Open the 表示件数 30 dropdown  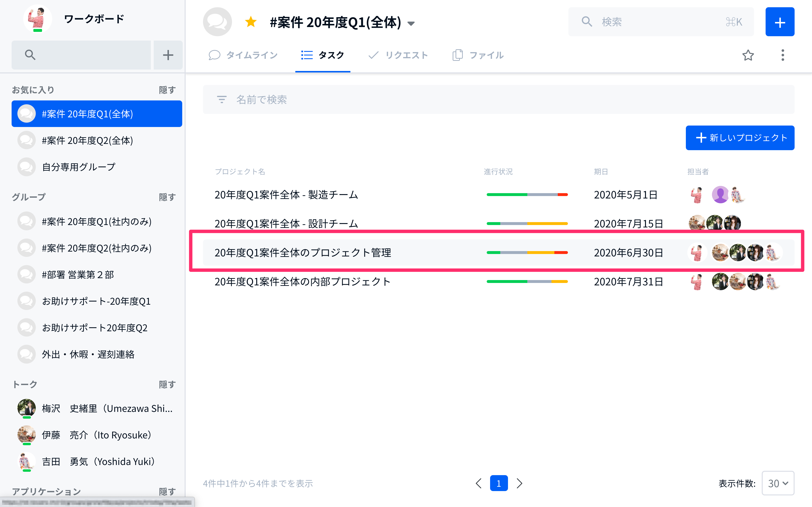click(x=778, y=483)
